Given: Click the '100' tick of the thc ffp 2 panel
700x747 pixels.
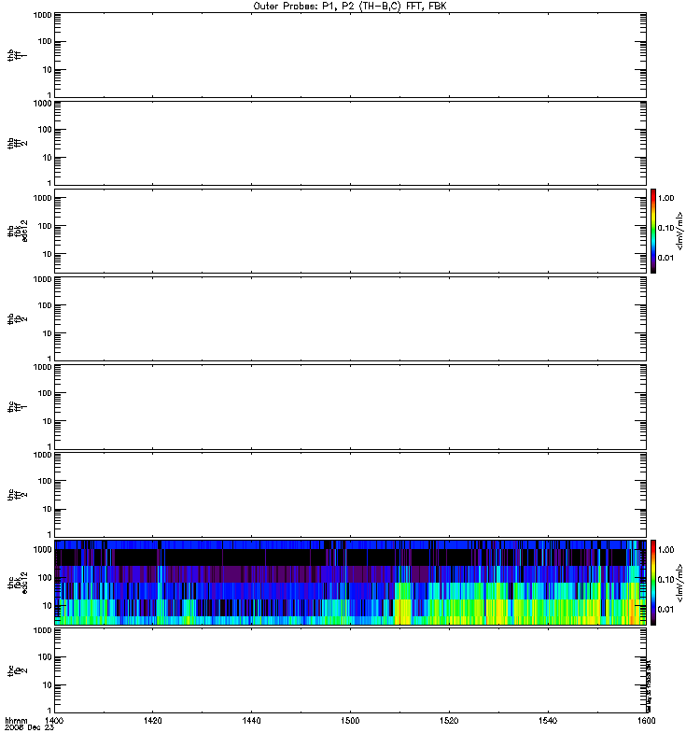Looking at the screenshot, I should (x=45, y=657).
